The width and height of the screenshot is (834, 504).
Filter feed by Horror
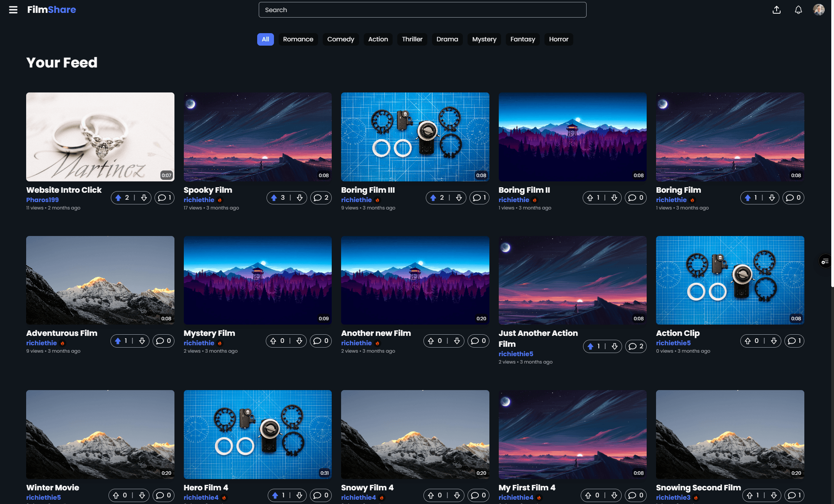(558, 39)
